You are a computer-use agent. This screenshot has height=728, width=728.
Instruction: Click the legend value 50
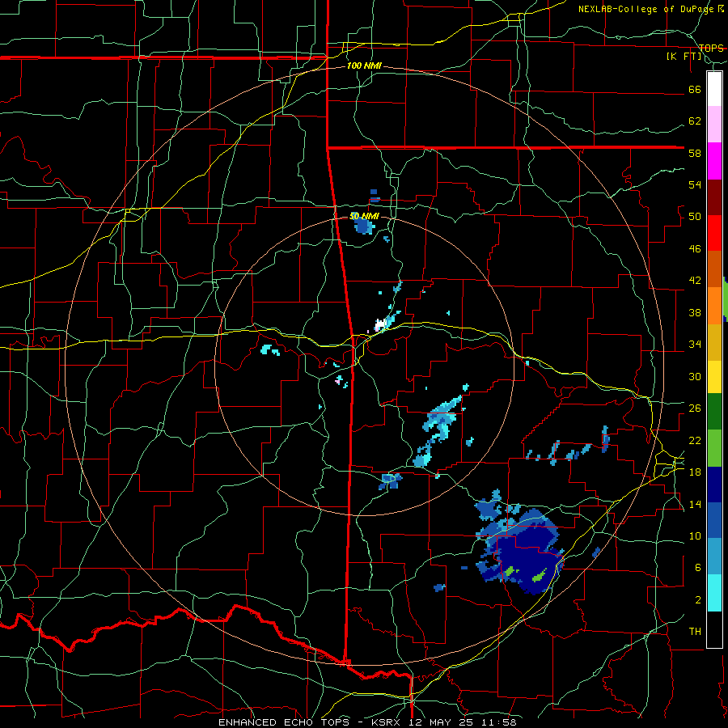coord(695,217)
